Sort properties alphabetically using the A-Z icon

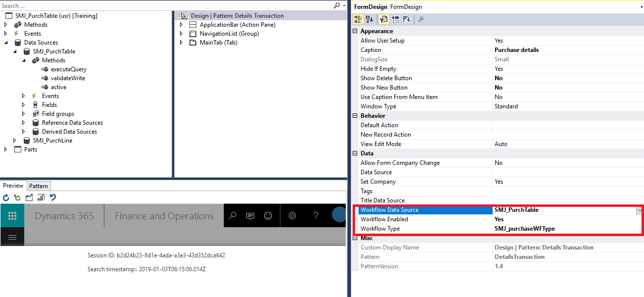(368, 19)
